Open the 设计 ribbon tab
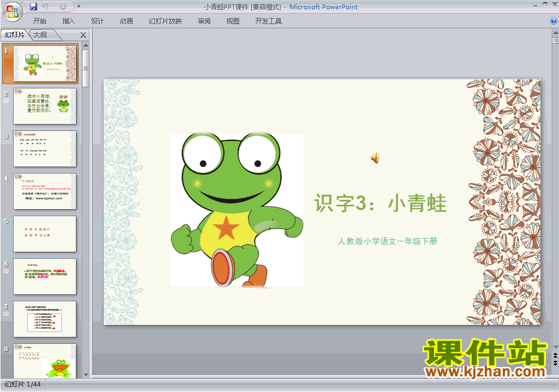The image size is (559, 392). click(x=97, y=21)
